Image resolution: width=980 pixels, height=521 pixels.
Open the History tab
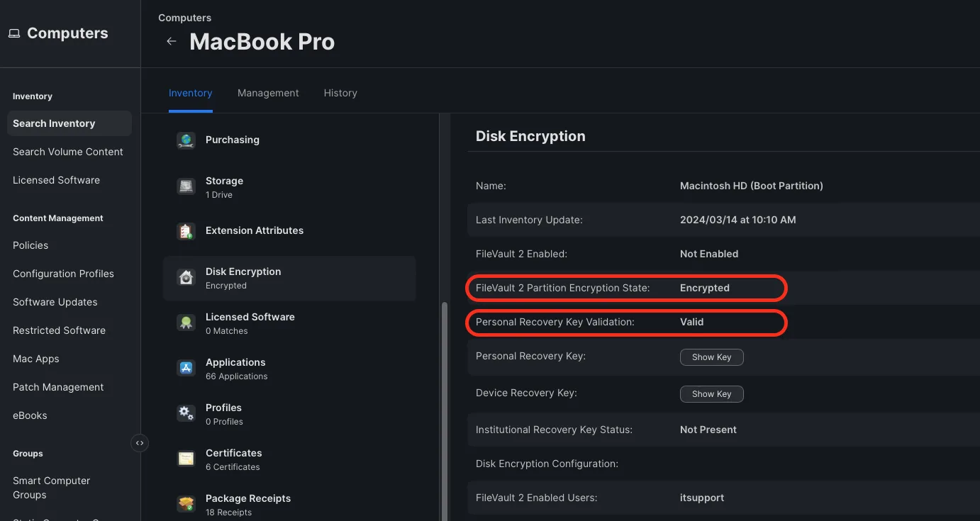click(x=340, y=93)
